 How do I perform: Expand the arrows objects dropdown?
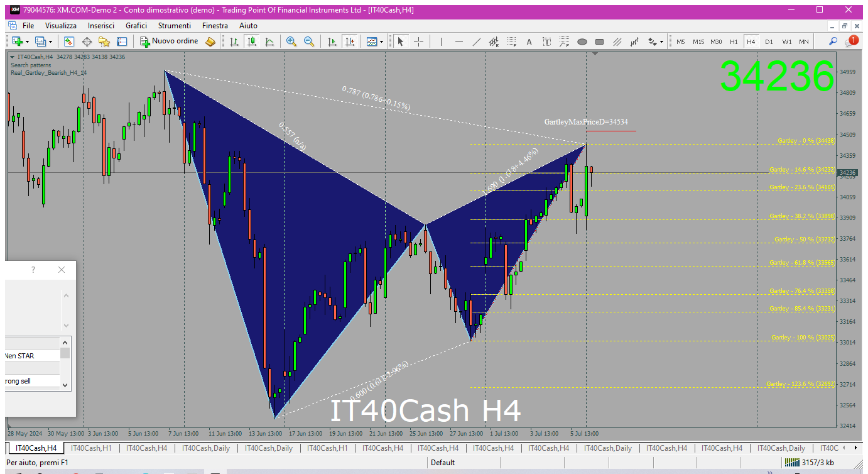tap(662, 41)
